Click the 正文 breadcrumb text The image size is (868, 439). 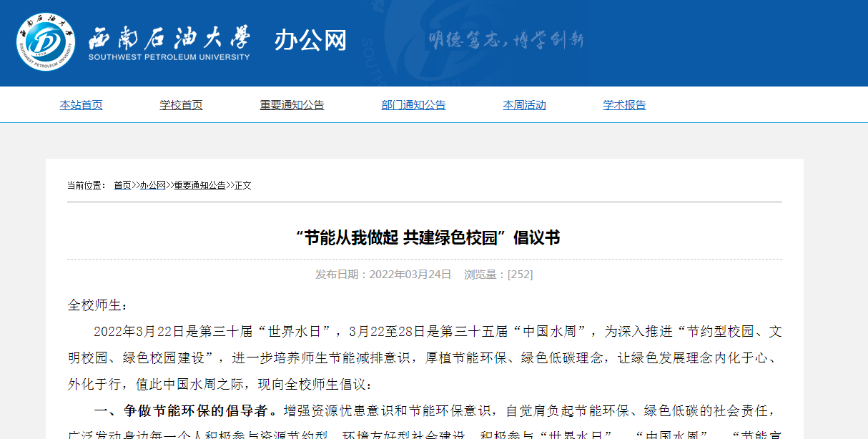243,185
